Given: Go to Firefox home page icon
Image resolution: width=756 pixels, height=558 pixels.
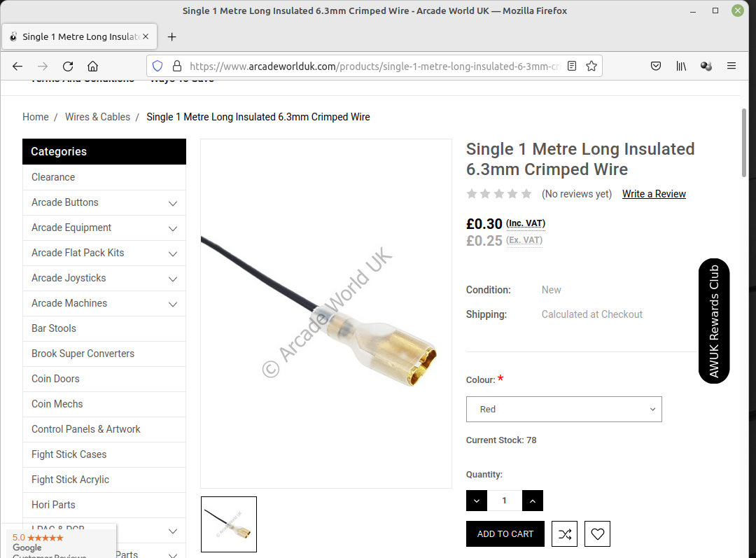Looking at the screenshot, I should click(x=92, y=66).
